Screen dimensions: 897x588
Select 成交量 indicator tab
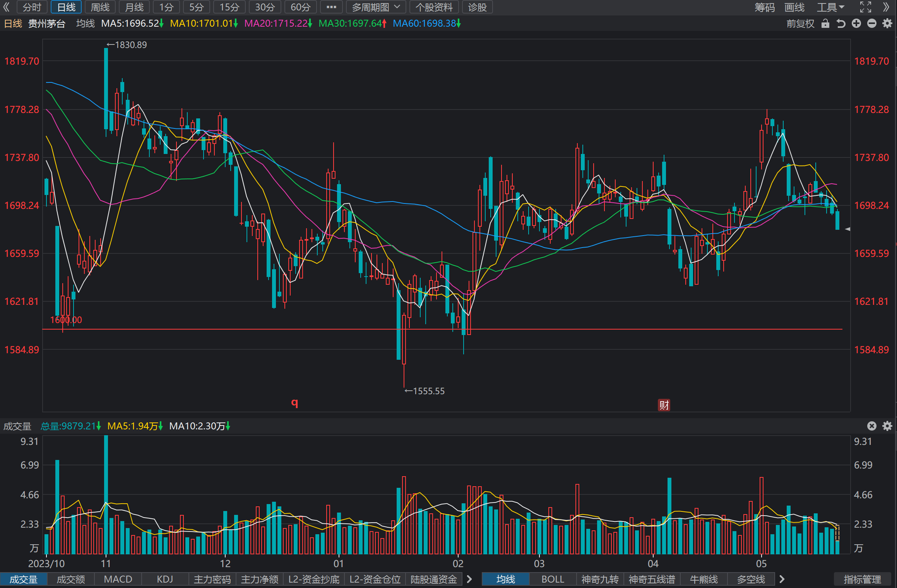point(24,579)
